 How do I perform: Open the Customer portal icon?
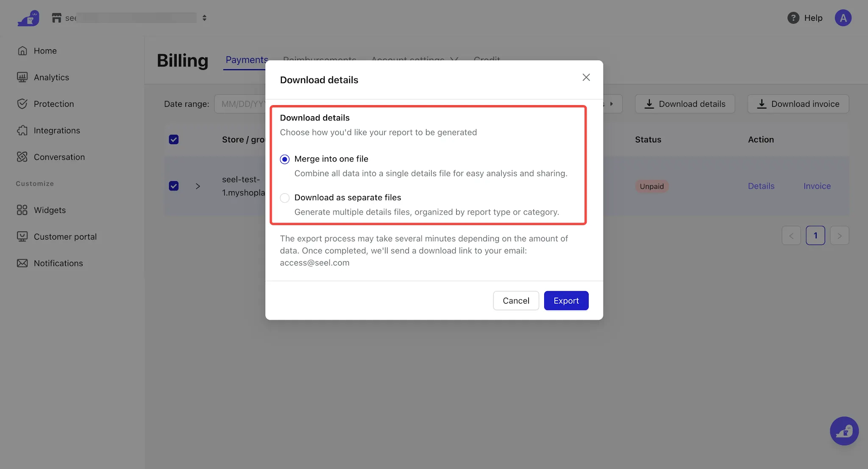[22, 237]
